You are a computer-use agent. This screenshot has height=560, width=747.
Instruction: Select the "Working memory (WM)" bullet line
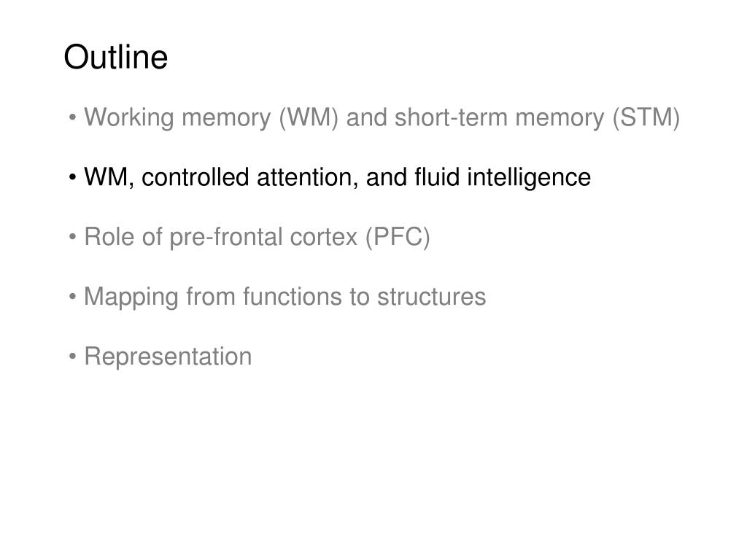point(382,117)
